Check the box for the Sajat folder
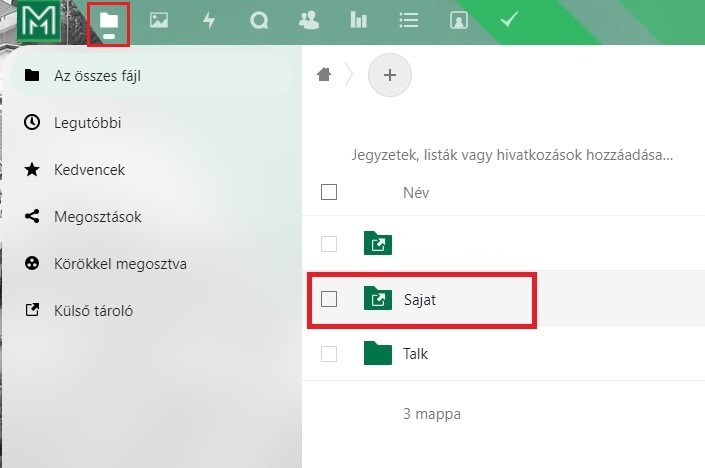705x468 pixels. point(329,298)
